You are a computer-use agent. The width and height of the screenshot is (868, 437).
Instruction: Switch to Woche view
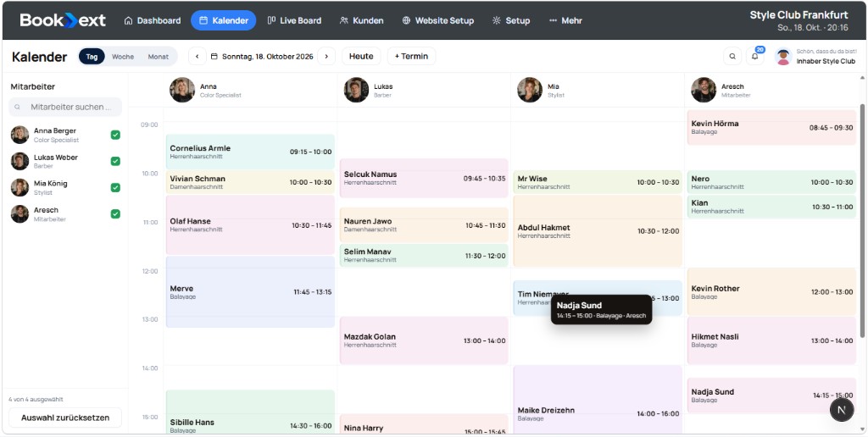point(123,57)
